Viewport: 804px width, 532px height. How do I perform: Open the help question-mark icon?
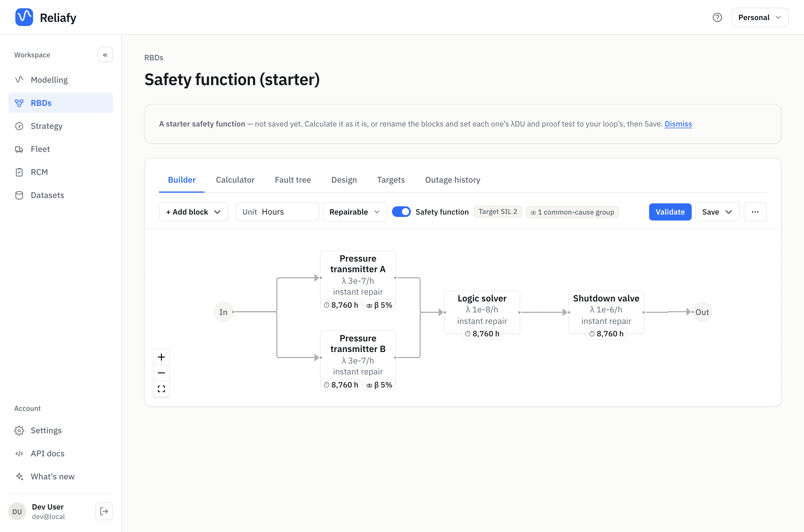click(717, 17)
